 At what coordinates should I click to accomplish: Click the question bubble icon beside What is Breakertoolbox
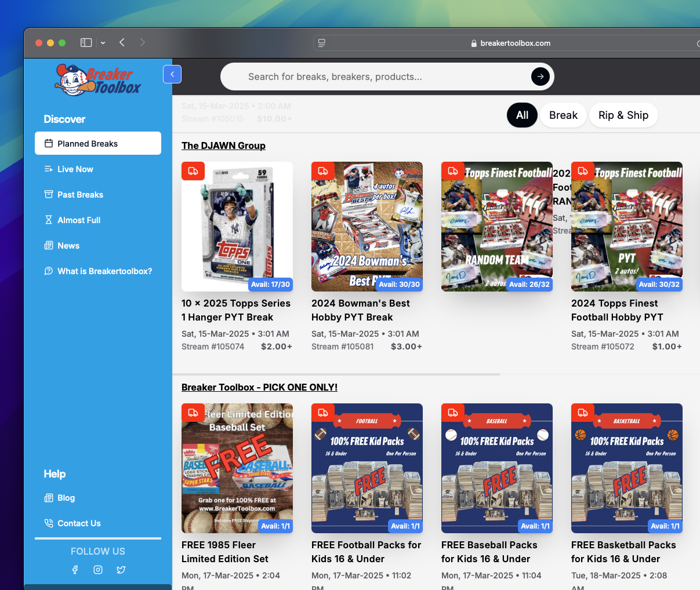point(49,271)
